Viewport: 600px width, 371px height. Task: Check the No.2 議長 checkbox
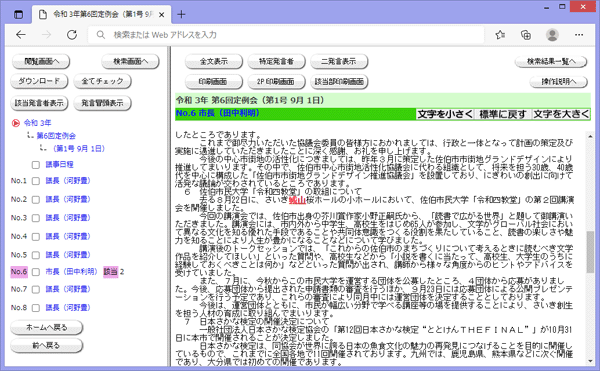36,200
